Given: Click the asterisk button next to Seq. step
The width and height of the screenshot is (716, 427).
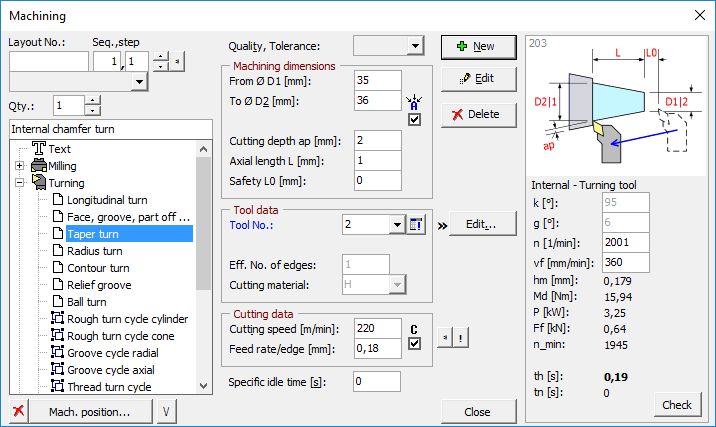Looking at the screenshot, I should coord(177,62).
